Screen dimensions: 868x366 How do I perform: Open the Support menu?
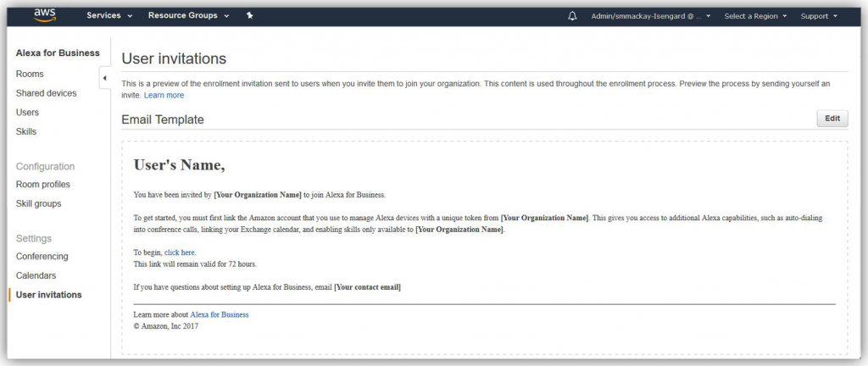click(x=819, y=16)
